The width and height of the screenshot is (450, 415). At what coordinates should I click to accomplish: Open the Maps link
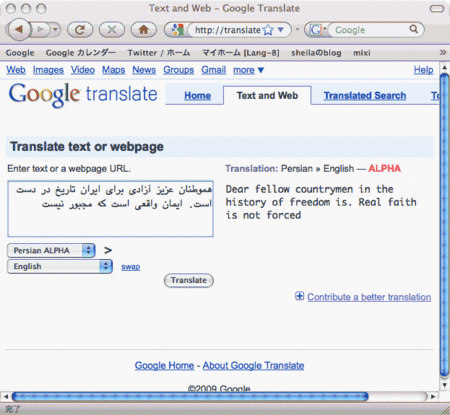114,70
